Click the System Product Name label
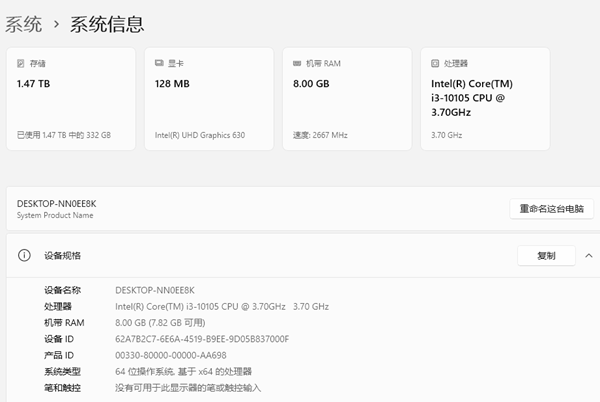This screenshot has width=600, height=402. (x=54, y=215)
